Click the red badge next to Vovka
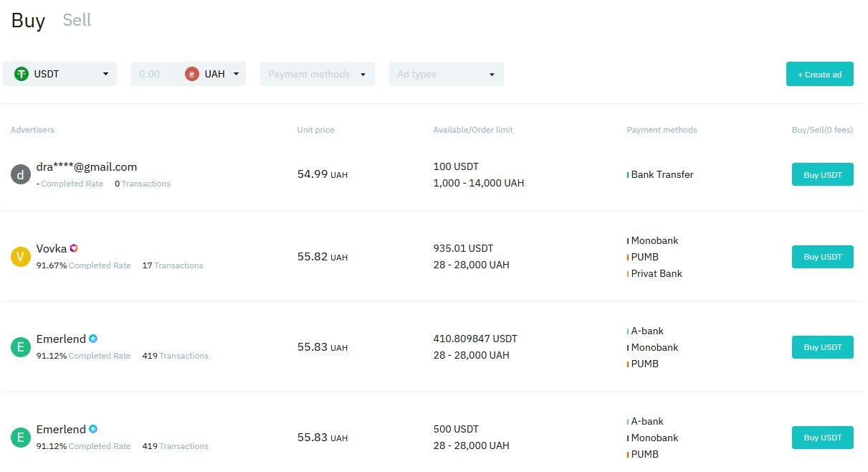Image resolution: width=868 pixels, height=472 pixels. (73, 248)
